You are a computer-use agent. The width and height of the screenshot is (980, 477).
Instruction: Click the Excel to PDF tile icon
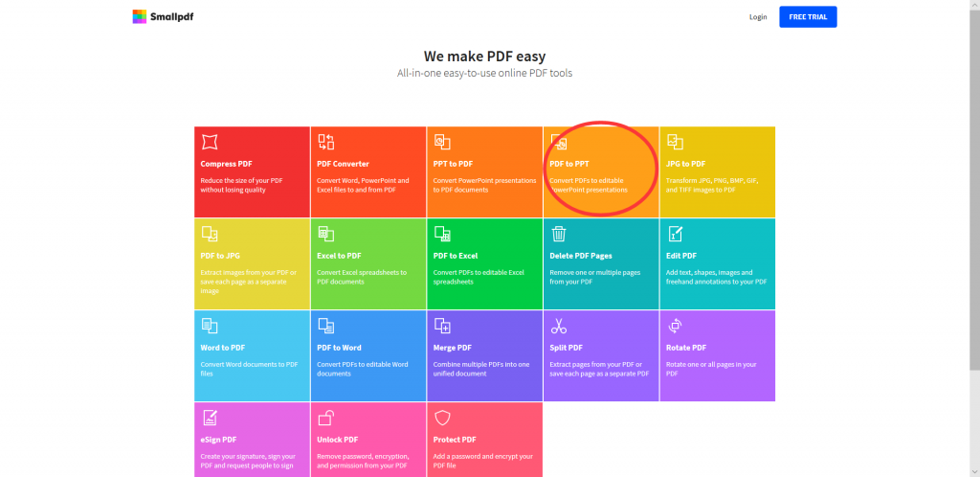click(x=325, y=234)
